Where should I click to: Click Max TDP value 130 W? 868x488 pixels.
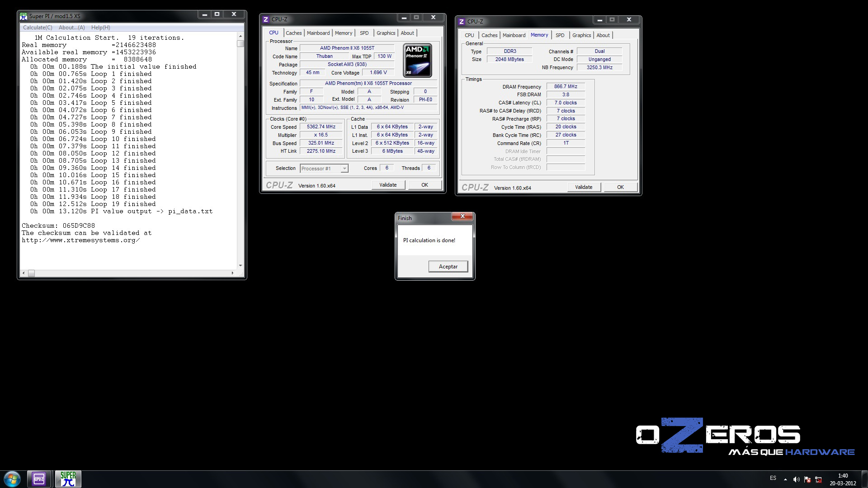click(384, 56)
